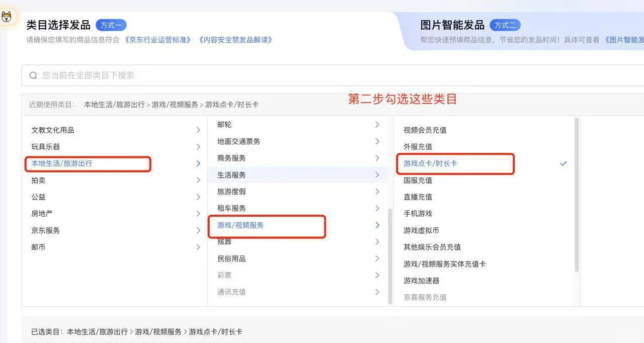The height and width of the screenshot is (343, 644).
Task: Select 租车服务 subcategory
Action: pyautogui.click(x=231, y=208)
